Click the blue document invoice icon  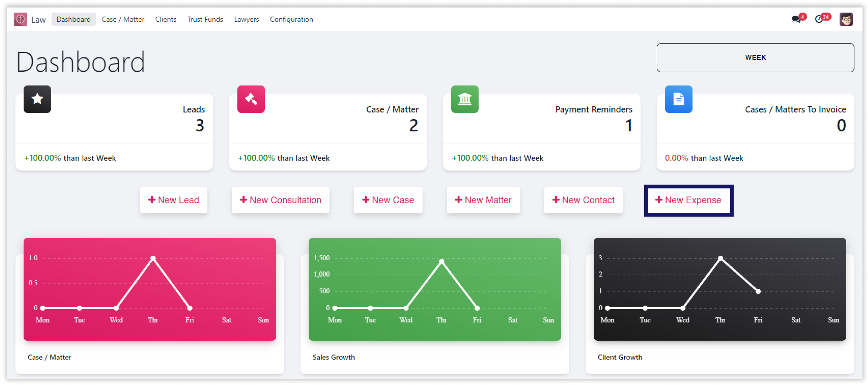678,99
